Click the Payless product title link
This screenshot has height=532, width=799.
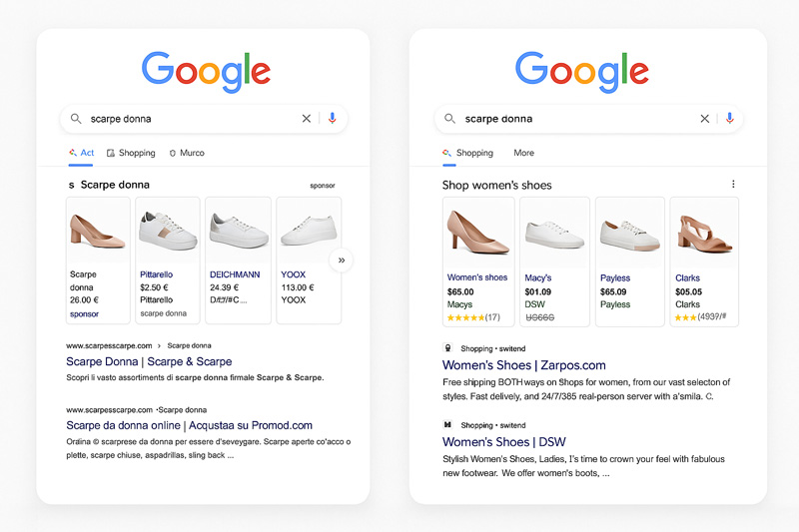[x=615, y=277]
